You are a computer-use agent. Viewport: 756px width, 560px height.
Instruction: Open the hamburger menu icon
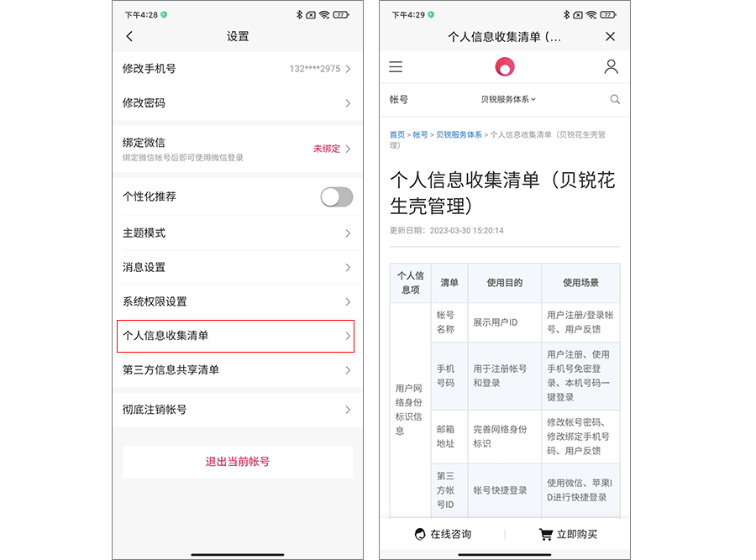point(396,66)
